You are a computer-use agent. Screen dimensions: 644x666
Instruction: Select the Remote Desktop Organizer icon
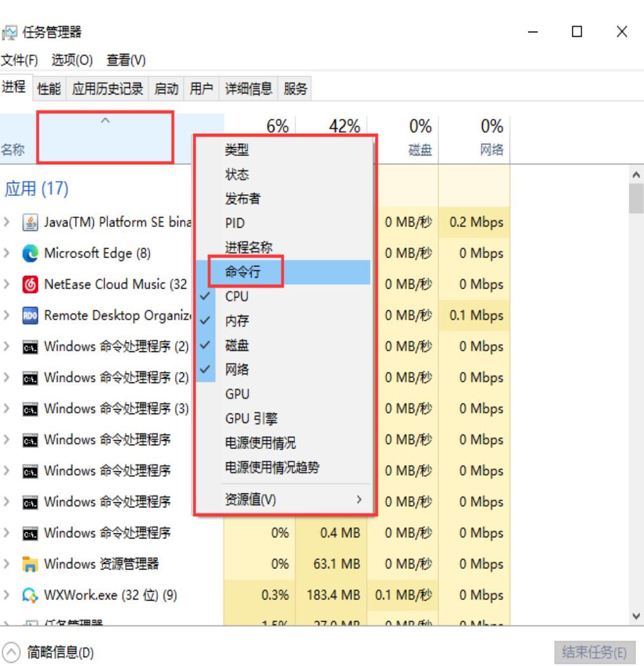[x=30, y=316]
